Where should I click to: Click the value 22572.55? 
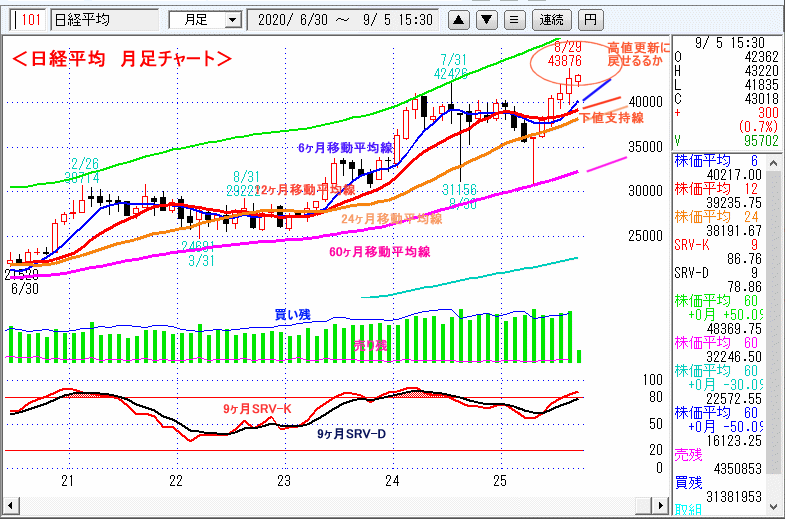click(734, 399)
